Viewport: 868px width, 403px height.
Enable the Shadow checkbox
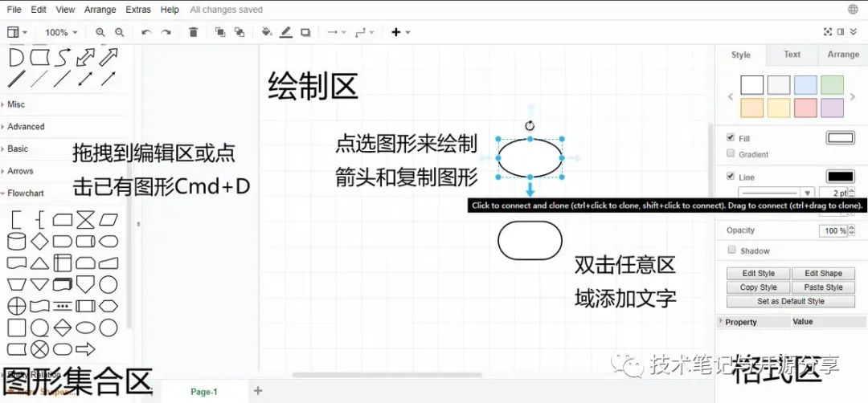(x=731, y=250)
